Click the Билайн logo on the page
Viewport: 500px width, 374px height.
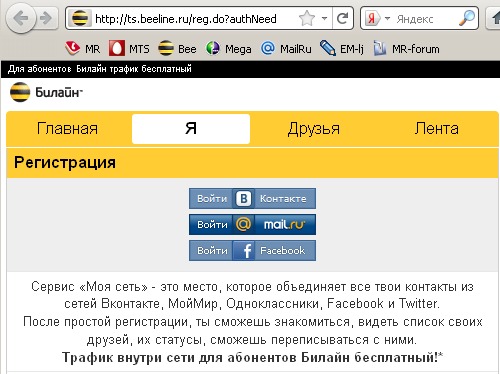(x=46, y=92)
